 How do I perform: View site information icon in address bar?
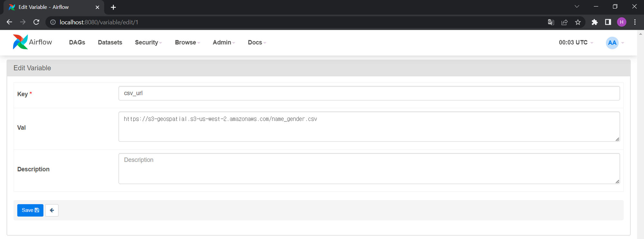pos(53,22)
